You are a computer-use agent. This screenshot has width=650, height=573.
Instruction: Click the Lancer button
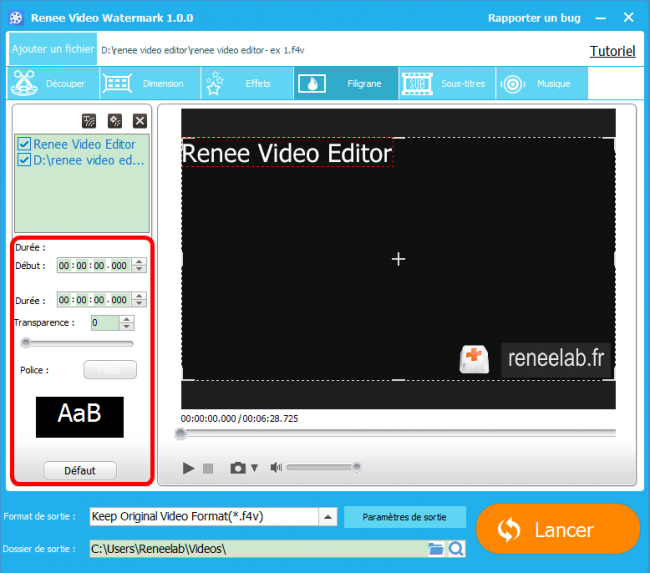coord(558,529)
